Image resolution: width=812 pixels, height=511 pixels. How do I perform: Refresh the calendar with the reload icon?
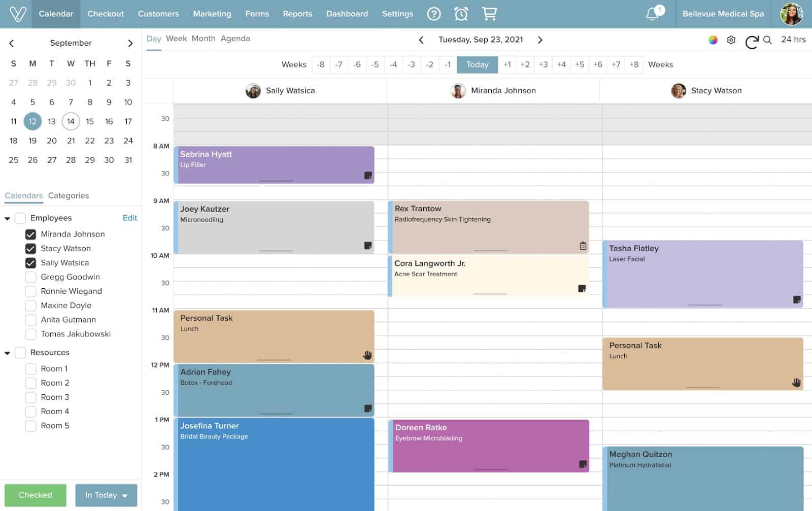click(x=752, y=41)
